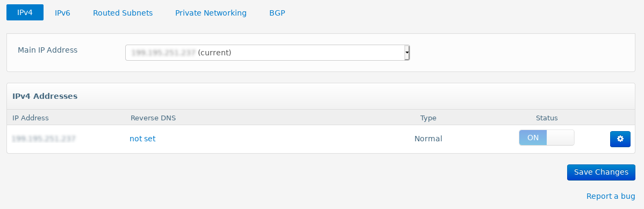Viewport: 644px width, 209px height.
Task: Switch to the IPv6 tab
Action: [62, 13]
